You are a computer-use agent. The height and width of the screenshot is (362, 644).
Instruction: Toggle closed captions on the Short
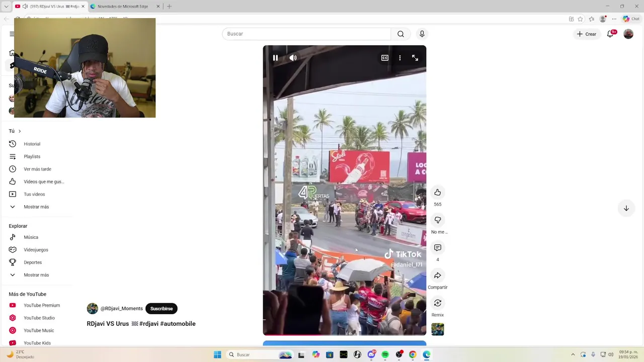point(385,58)
